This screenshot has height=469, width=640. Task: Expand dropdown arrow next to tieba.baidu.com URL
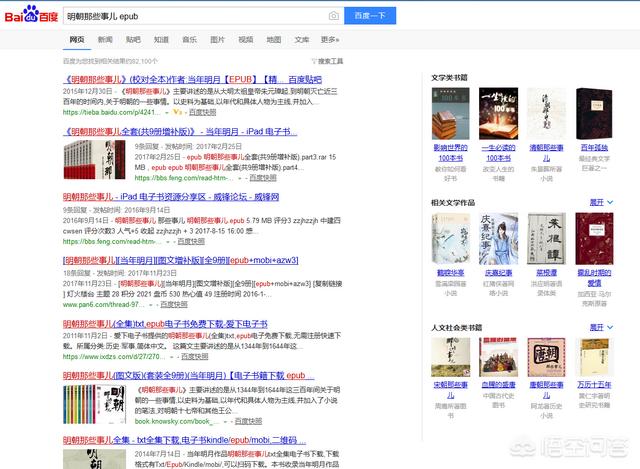click(x=167, y=112)
